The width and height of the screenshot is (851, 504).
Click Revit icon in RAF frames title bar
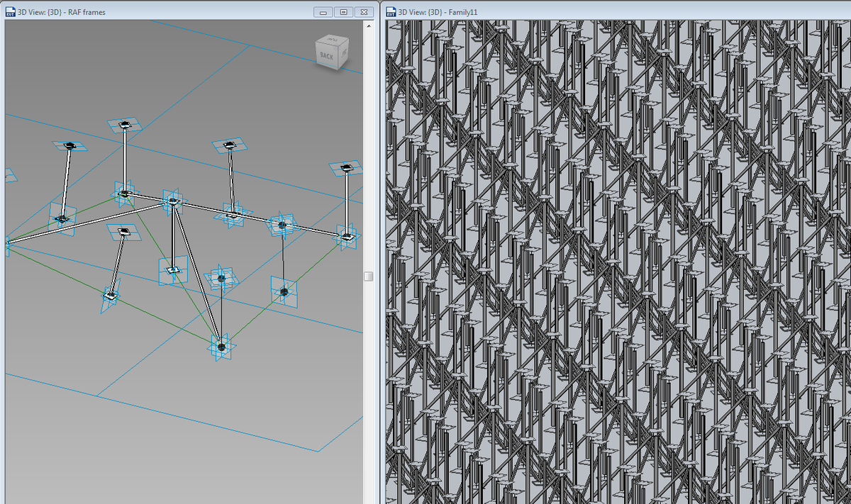tap(11, 11)
